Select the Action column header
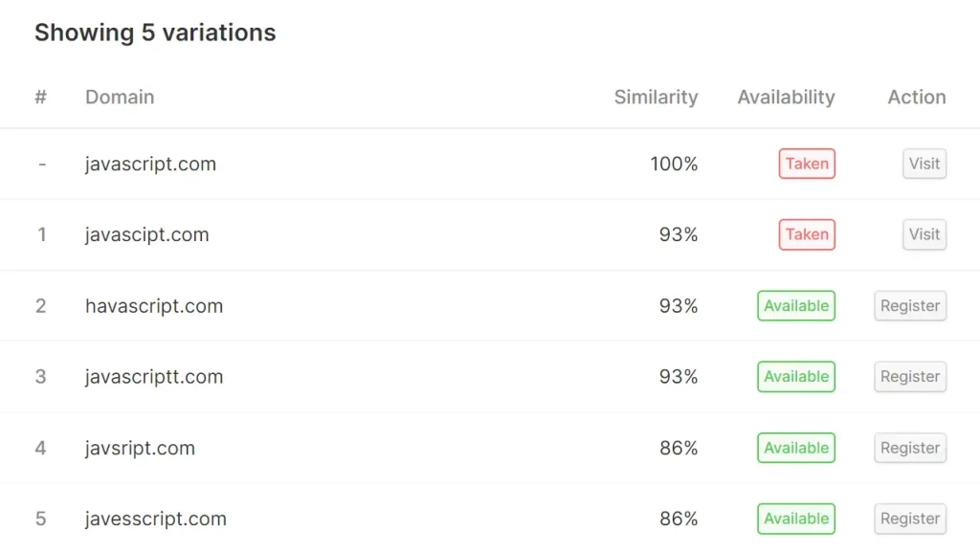This screenshot has height=553, width=980. [915, 97]
